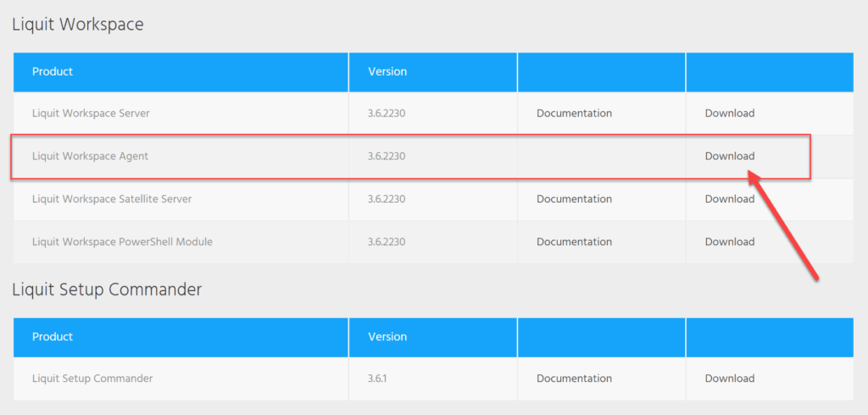Select the Liquit Workspace Agent product name

click(x=90, y=156)
